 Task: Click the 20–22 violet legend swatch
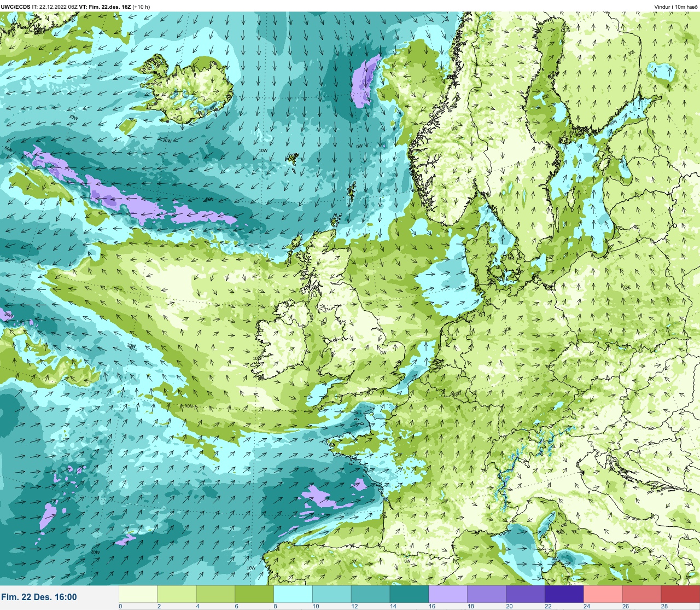526,594
